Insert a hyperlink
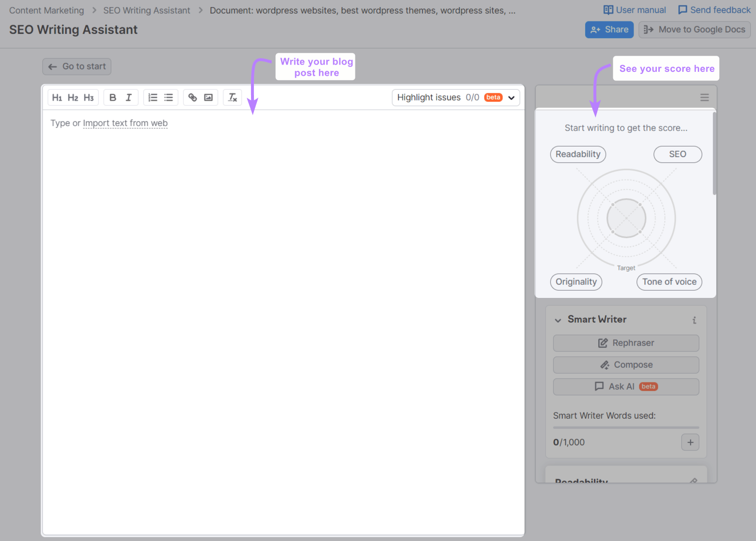This screenshot has height=541, width=756. pyautogui.click(x=193, y=97)
